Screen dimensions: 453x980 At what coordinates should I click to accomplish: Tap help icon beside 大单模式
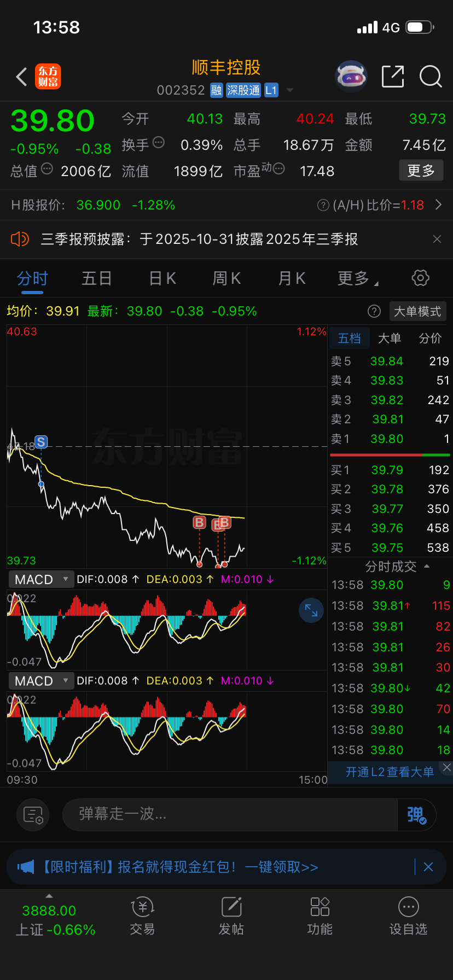[x=374, y=311]
